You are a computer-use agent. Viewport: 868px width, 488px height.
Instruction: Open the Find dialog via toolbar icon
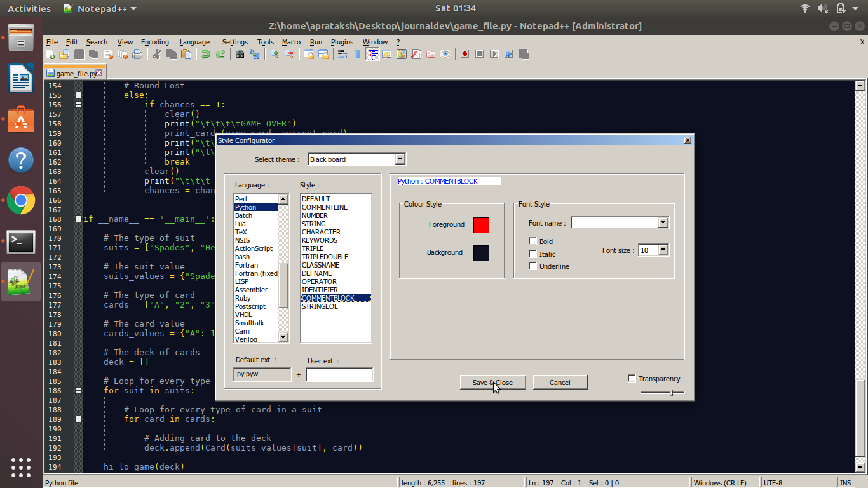pos(240,54)
